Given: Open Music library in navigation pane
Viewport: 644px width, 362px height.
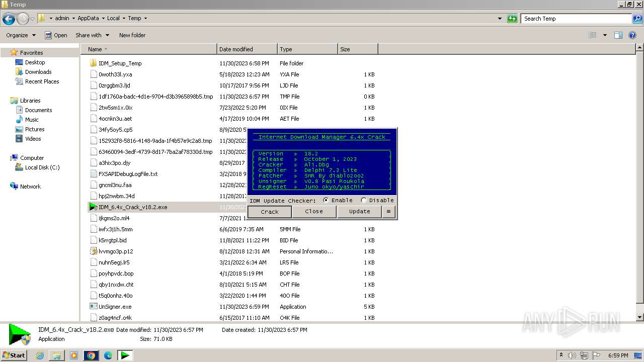Looking at the screenshot, I should pyautogui.click(x=32, y=120).
